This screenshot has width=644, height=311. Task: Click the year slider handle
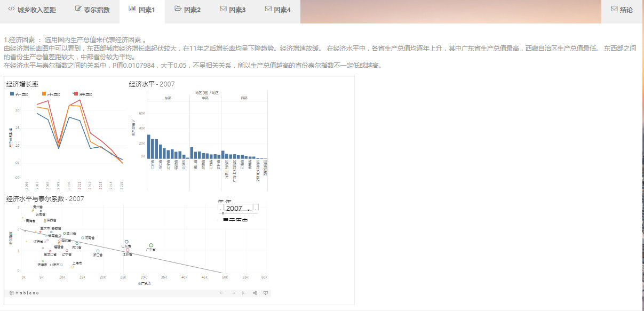(222, 213)
